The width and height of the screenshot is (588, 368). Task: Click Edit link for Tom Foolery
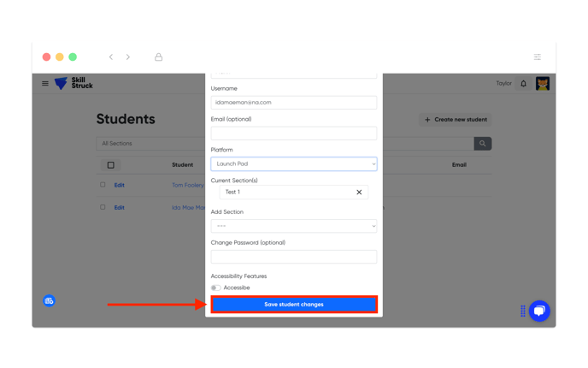120,185
